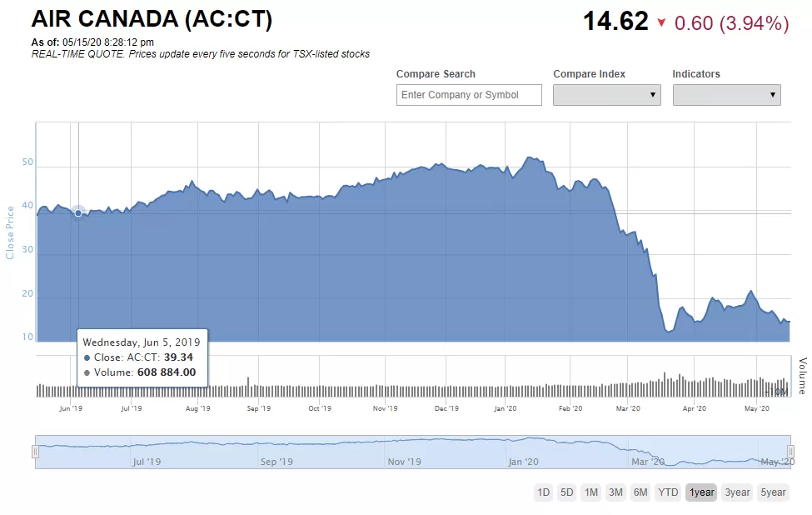Click the red down-arrow price change icon
This screenshot has width=812, height=515.
[661, 22]
